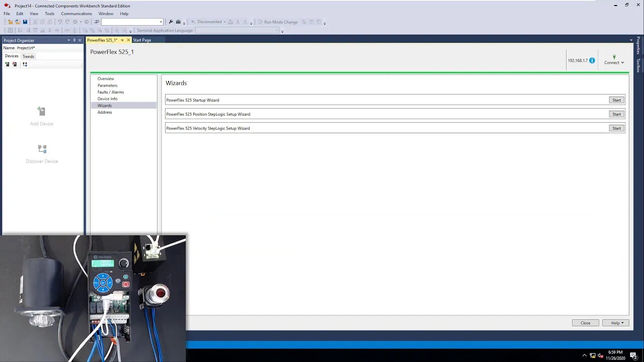Open the Properties side panel tab
The width and height of the screenshot is (644, 362).
point(638,45)
